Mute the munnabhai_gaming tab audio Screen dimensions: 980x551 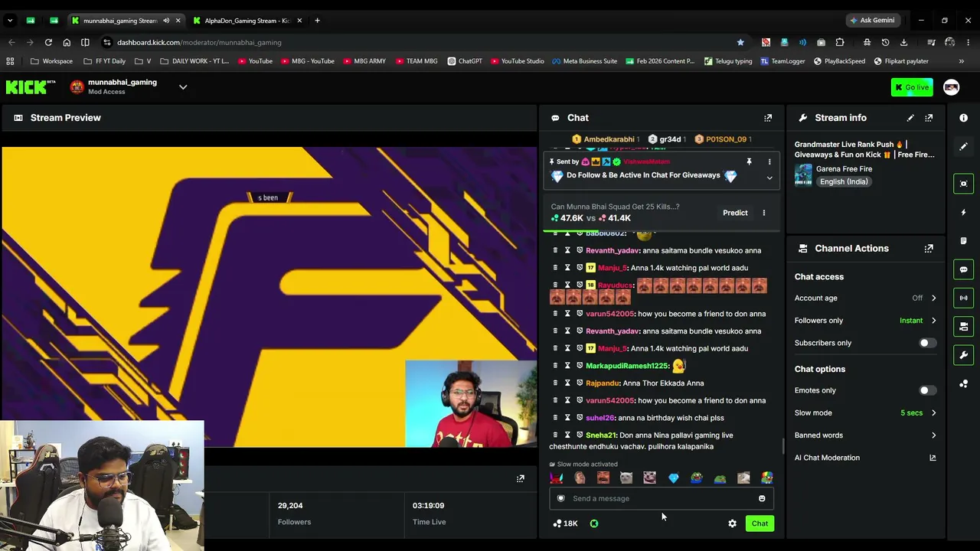pos(166,21)
